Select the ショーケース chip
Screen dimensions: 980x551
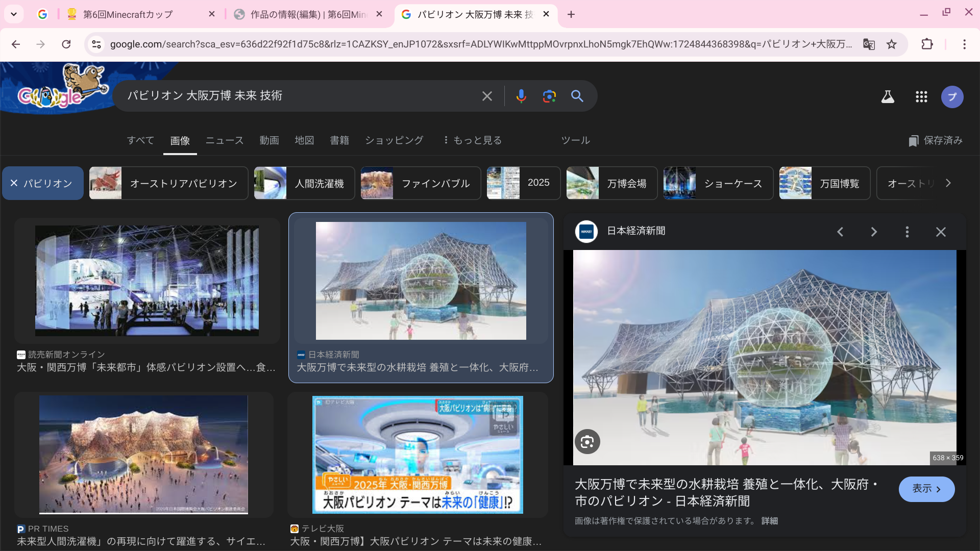tap(718, 183)
